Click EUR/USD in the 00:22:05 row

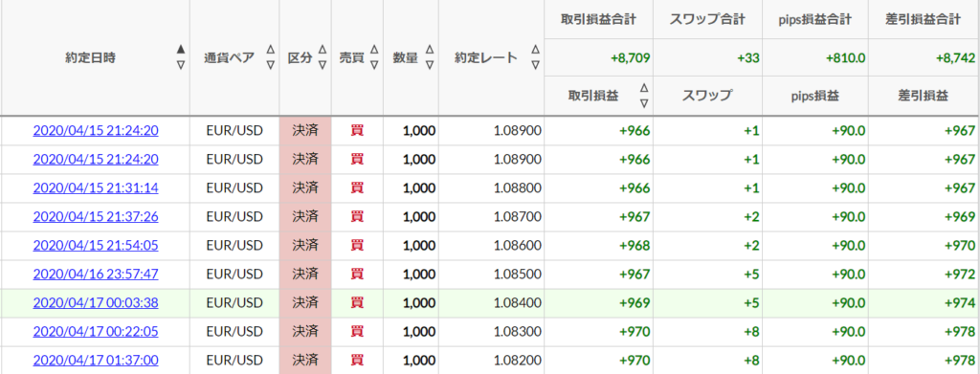234,332
